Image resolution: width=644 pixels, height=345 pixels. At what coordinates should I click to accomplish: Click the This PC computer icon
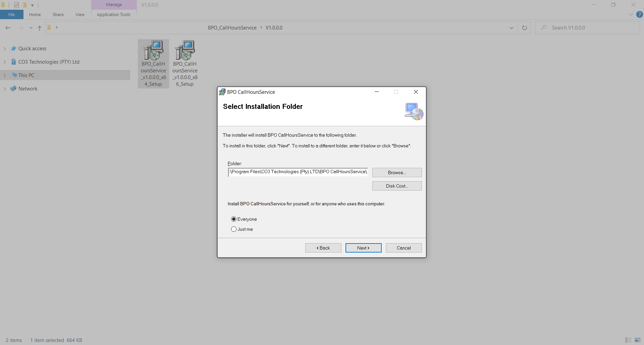pos(14,75)
